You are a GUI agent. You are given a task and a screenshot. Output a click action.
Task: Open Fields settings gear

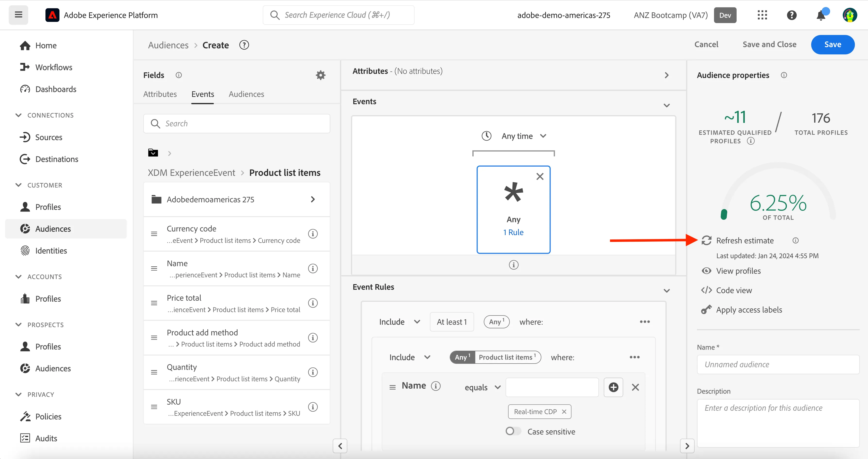tap(320, 75)
